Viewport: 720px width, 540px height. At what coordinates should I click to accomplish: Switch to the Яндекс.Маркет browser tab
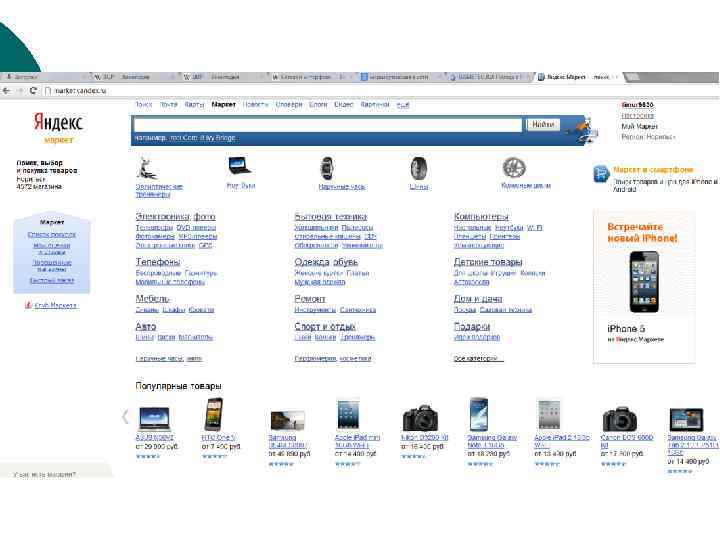[579, 77]
